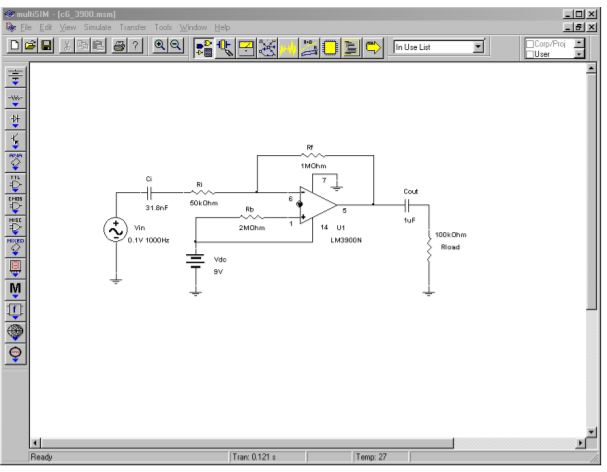This screenshot has width=607, height=472.
Task: Open the Simulate menu
Action: click(x=97, y=27)
